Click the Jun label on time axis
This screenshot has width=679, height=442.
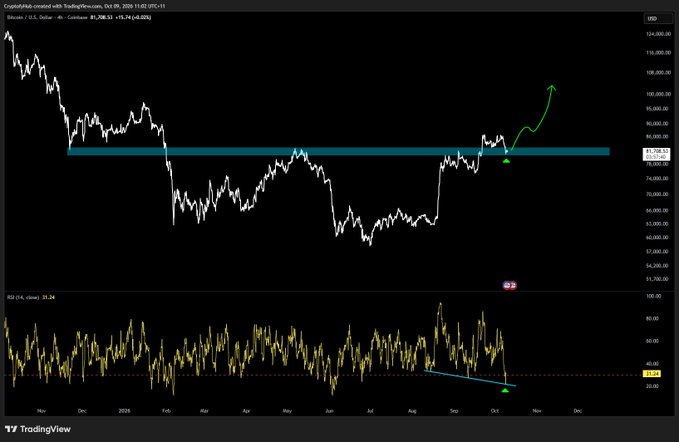330,411
